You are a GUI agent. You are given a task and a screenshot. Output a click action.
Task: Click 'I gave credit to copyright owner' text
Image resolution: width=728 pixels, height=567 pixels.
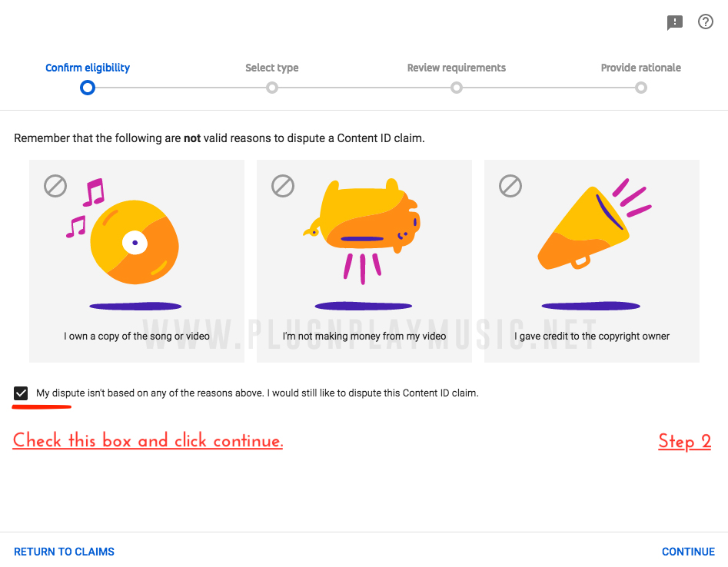point(592,336)
